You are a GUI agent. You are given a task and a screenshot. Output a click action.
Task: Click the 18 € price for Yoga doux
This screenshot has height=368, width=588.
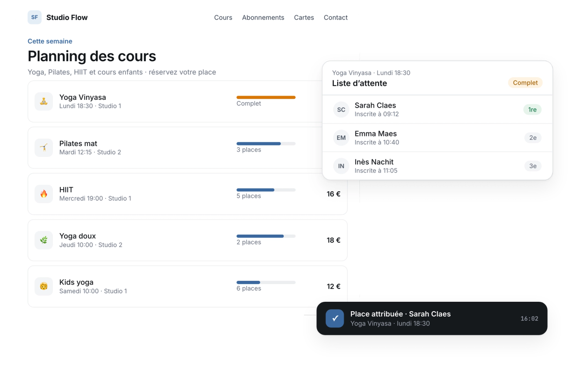[334, 240]
